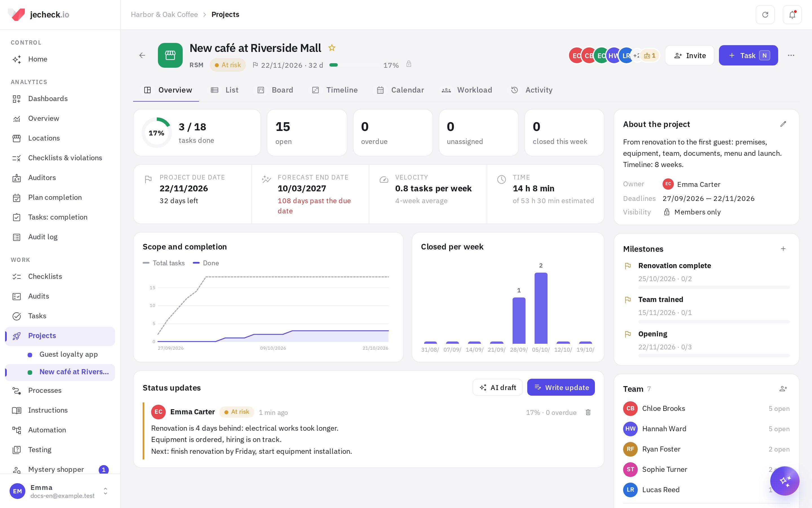Select Guest loyalty app project
This screenshot has height=508, width=812.
(60, 354)
